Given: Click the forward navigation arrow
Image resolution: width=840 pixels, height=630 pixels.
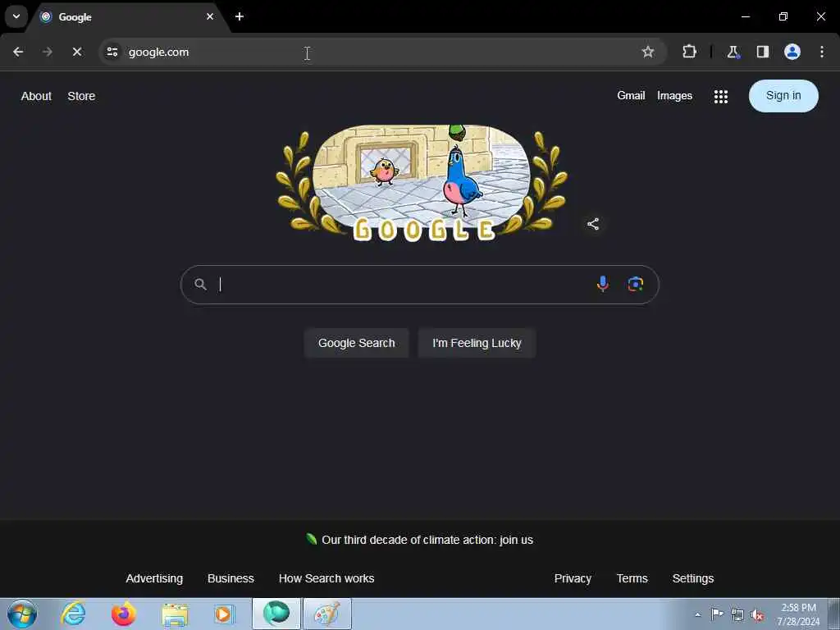Looking at the screenshot, I should (x=48, y=52).
